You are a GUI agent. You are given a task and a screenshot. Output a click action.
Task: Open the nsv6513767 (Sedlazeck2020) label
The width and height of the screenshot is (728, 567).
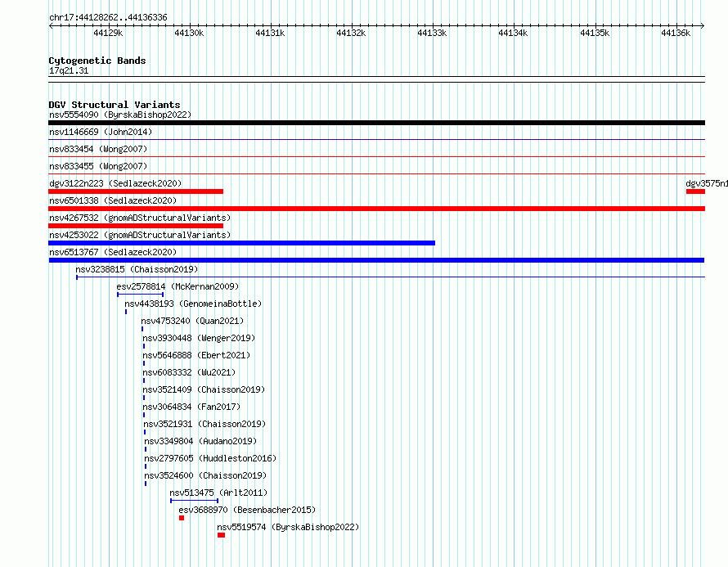[113, 252]
